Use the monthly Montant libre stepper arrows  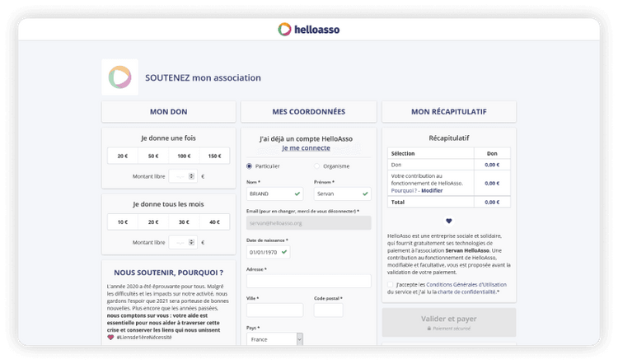191,242
